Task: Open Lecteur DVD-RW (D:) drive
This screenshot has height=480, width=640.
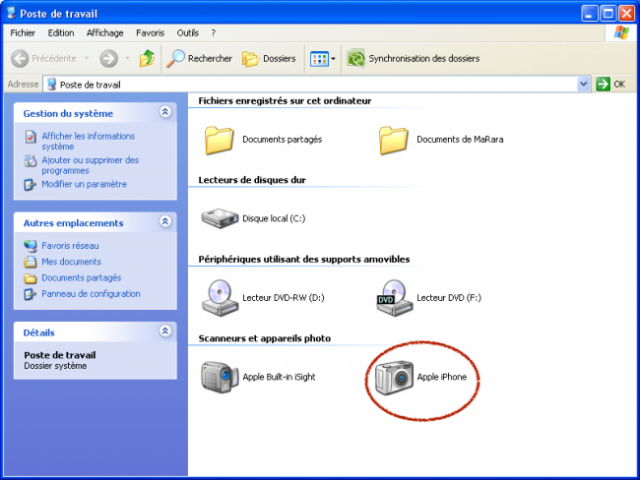Action: click(x=220, y=297)
